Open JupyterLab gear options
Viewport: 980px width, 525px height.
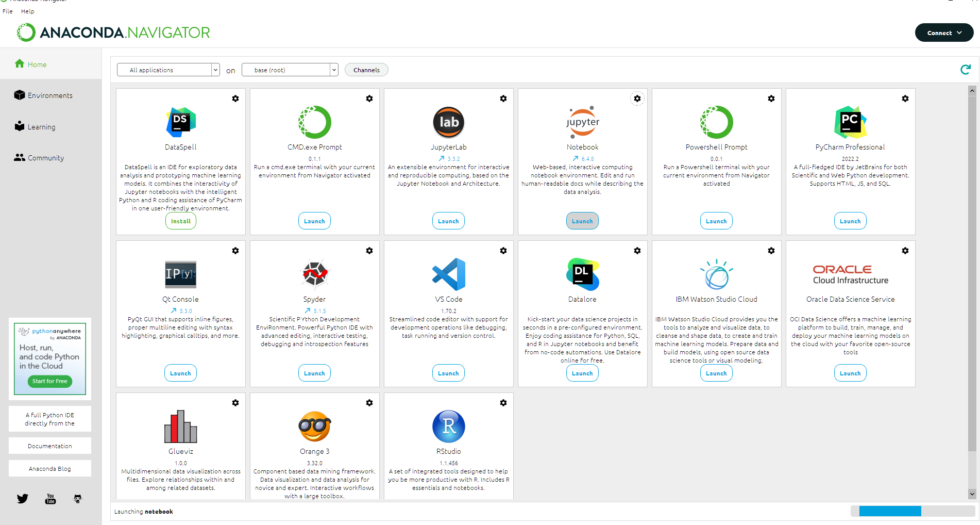[503, 99]
